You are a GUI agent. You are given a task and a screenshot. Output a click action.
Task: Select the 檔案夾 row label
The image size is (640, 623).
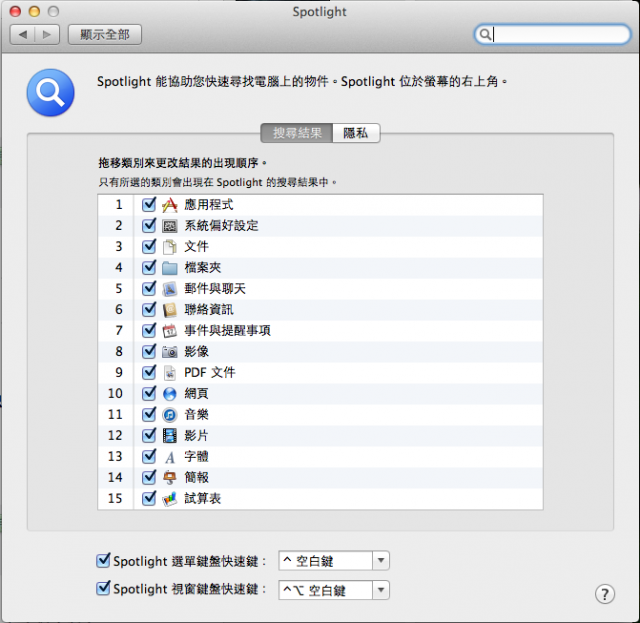[202, 267]
